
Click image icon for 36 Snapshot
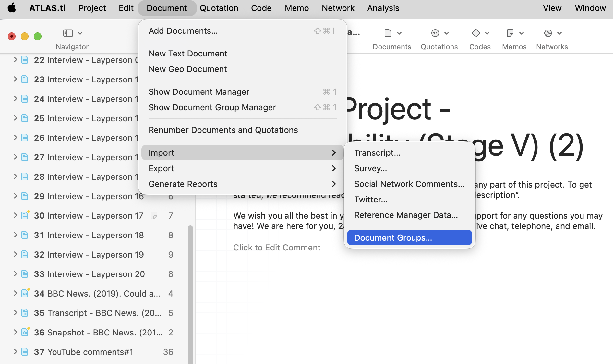click(25, 332)
